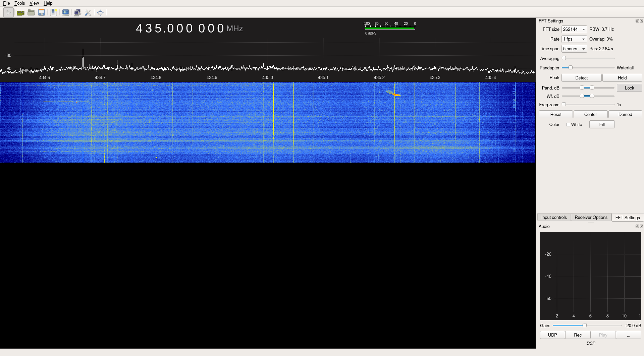The width and height of the screenshot is (644, 356).
Task: Open the wrench and screwdriver settings icon
Action: point(88,13)
